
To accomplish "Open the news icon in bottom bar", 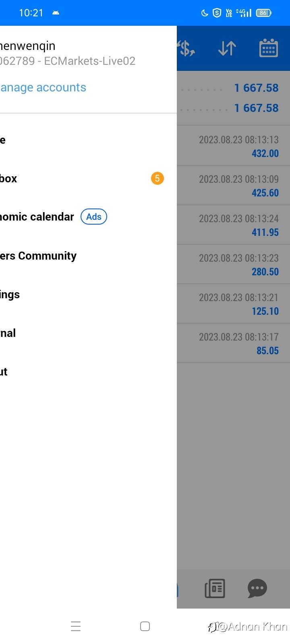I will tap(215, 588).
